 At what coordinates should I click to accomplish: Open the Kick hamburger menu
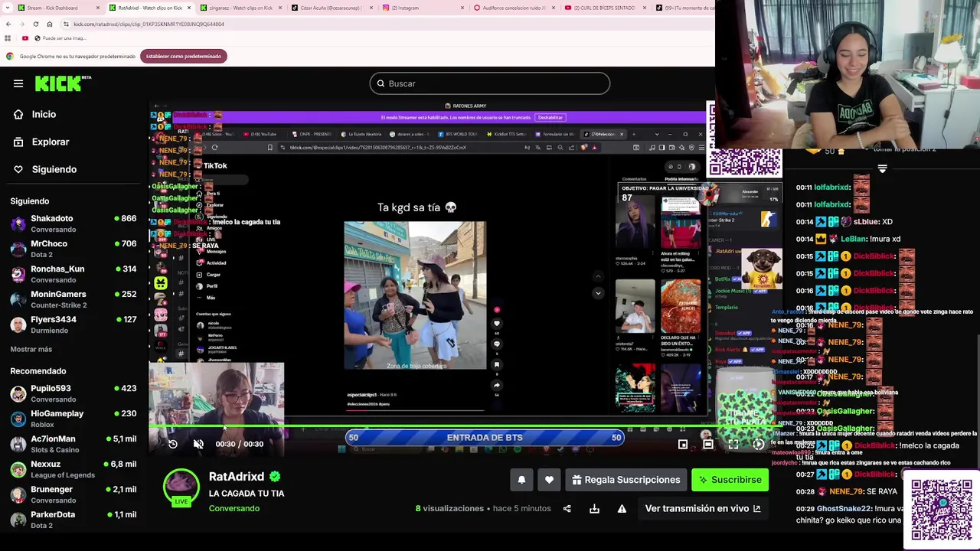[x=18, y=83]
